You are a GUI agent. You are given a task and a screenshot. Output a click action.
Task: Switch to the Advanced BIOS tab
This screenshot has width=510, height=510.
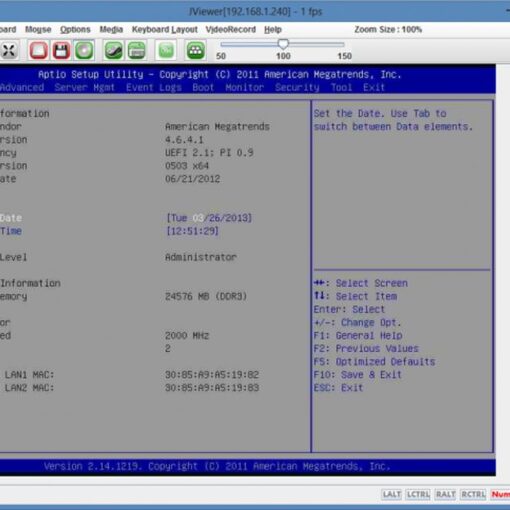(22, 88)
